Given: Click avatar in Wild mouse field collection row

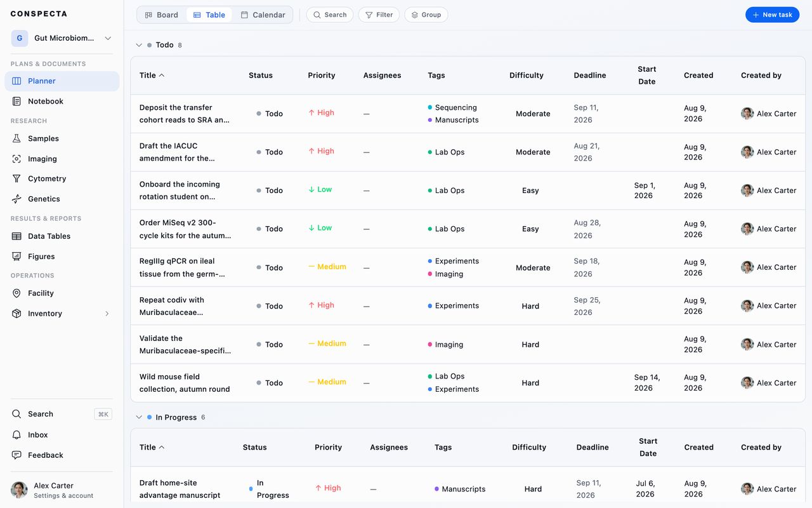Looking at the screenshot, I should point(747,383).
